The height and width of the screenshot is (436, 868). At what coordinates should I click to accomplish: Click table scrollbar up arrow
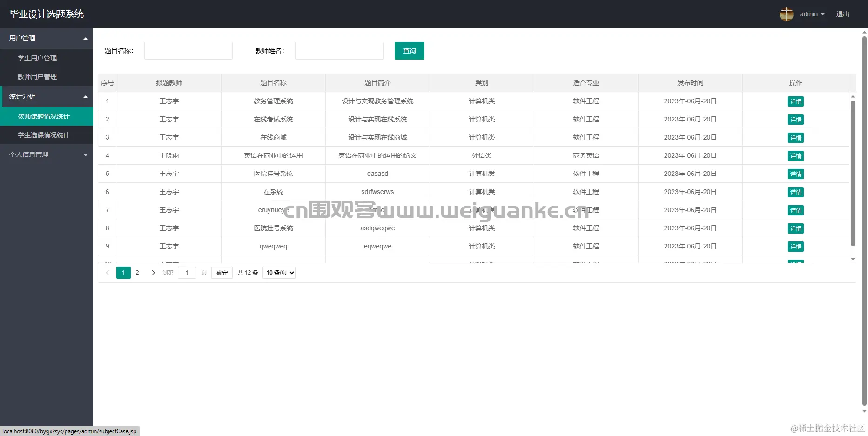click(853, 96)
